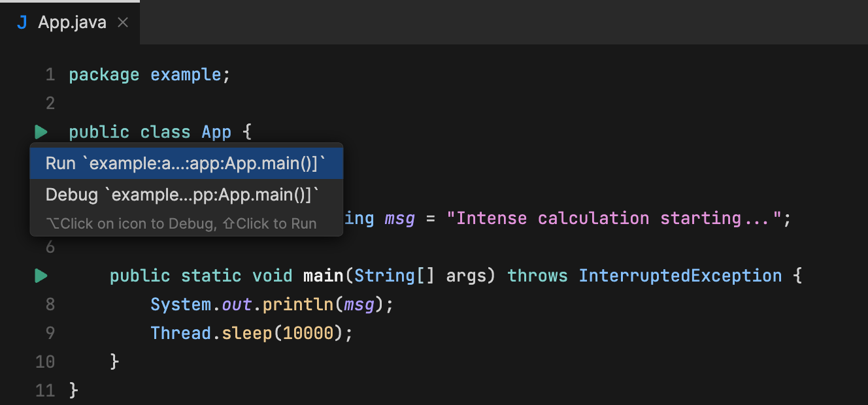Click the run gutter icon beside class App
Screen dimensions: 868x405
[x=41, y=132]
